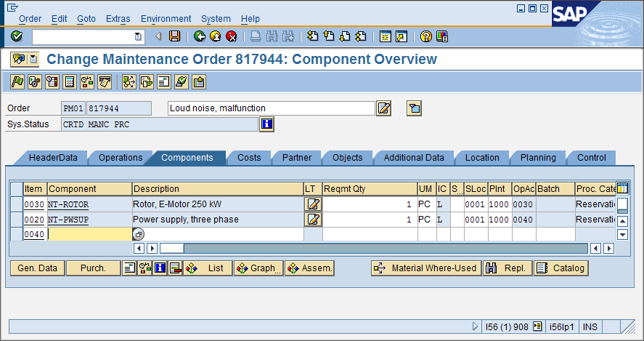The height and width of the screenshot is (341, 644).
Task: Click the yellow Exit arrow icon
Action: pyautogui.click(x=216, y=36)
